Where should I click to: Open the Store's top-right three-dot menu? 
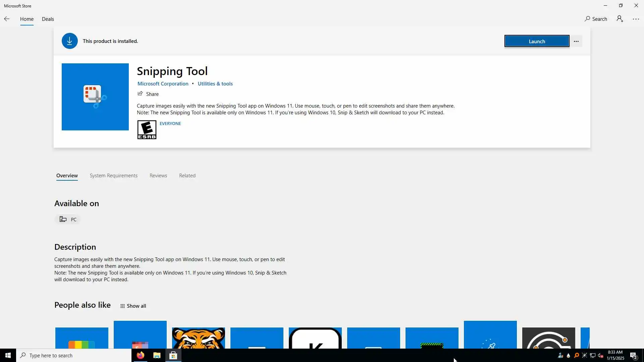(636, 19)
